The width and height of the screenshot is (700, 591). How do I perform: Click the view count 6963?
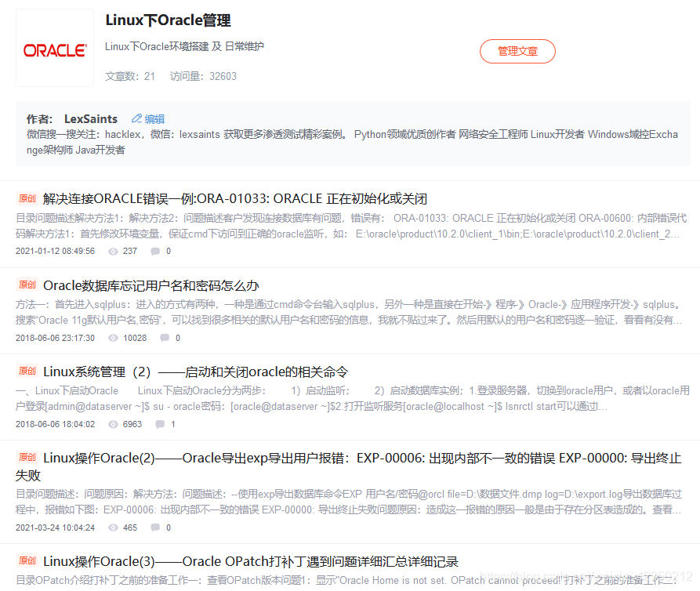click(x=132, y=424)
